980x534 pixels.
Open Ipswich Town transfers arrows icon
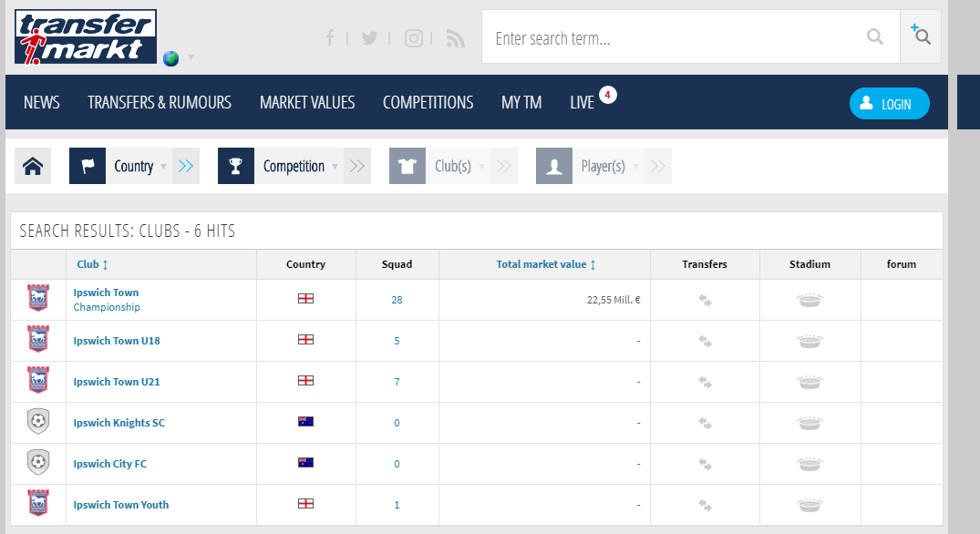click(705, 301)
